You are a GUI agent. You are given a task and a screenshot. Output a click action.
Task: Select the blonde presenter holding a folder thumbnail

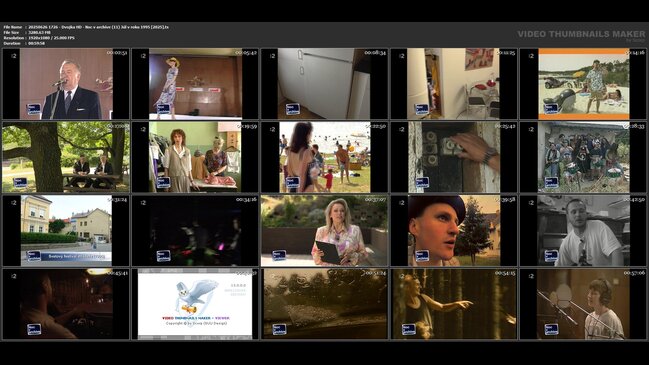click(x=324, y=231)
